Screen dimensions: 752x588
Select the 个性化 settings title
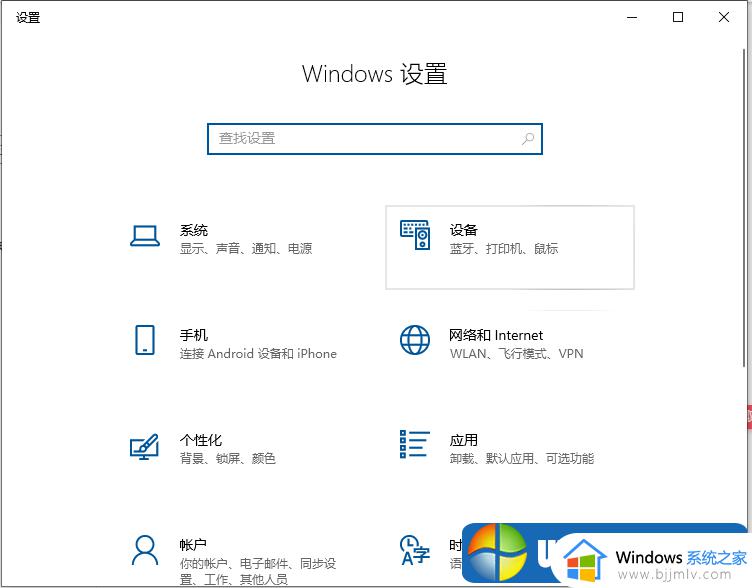[201, 440]
